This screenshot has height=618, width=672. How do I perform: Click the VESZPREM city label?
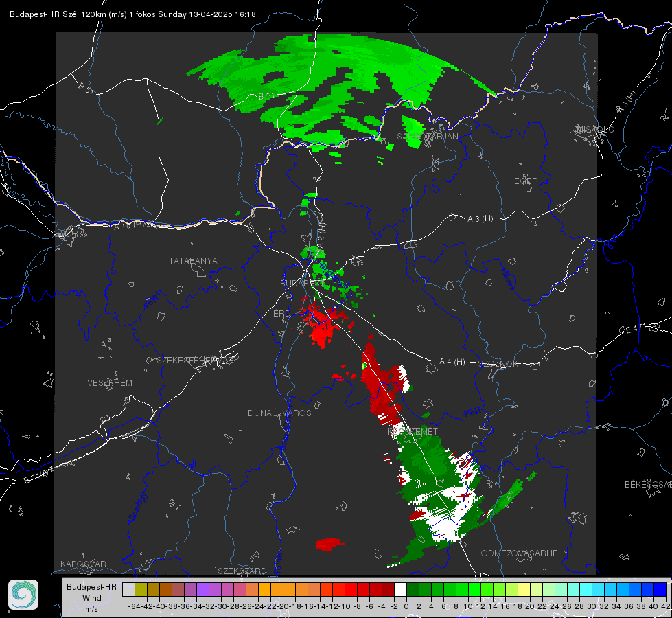pos(110,382)
